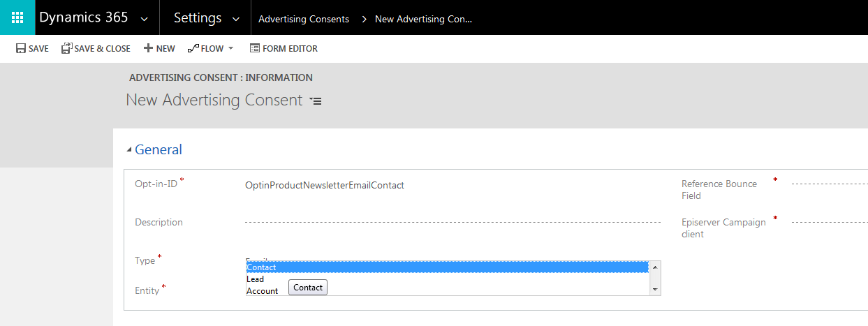
Task: Open the Flow menu dropdown arrow
Action: click(x=231, y=49)
